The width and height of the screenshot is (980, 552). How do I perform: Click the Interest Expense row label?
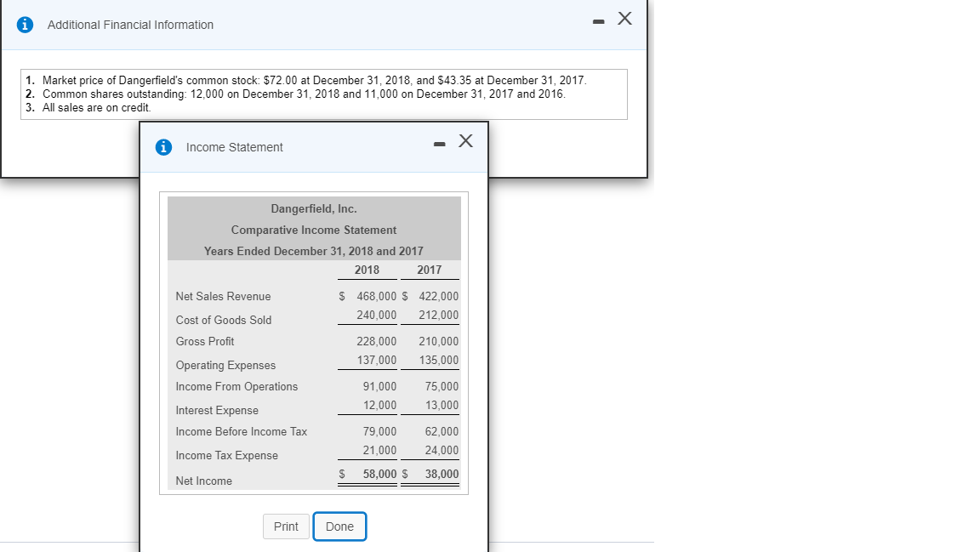click(x=217, y=410)
